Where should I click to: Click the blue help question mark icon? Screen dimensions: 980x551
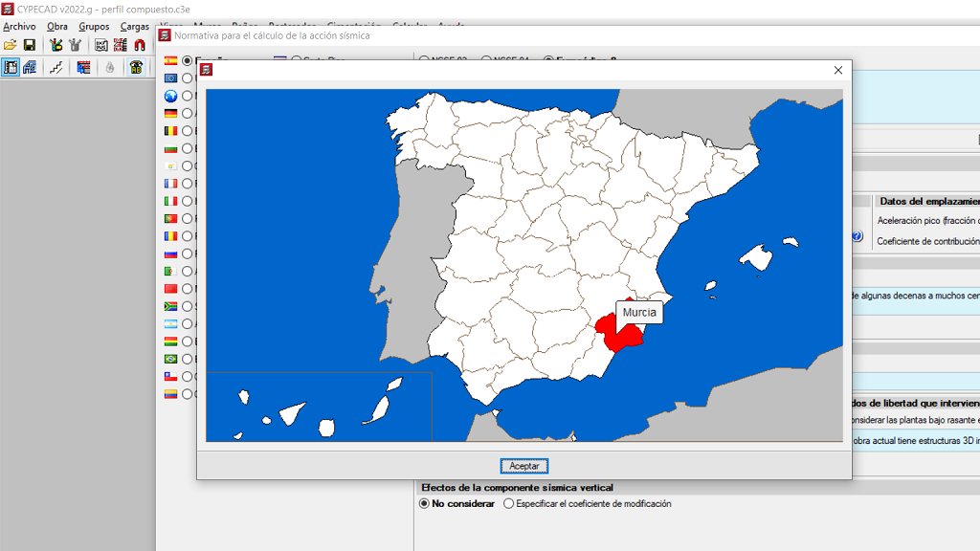857,236
